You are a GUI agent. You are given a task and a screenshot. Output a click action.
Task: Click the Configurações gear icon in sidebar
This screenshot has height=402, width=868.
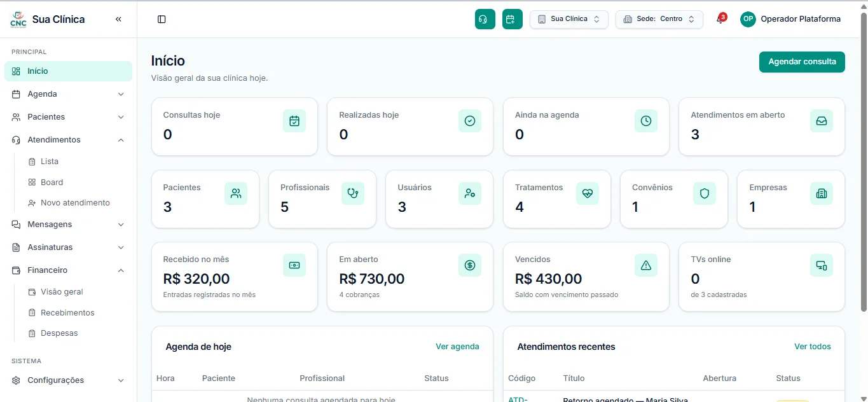coord(16,380)
